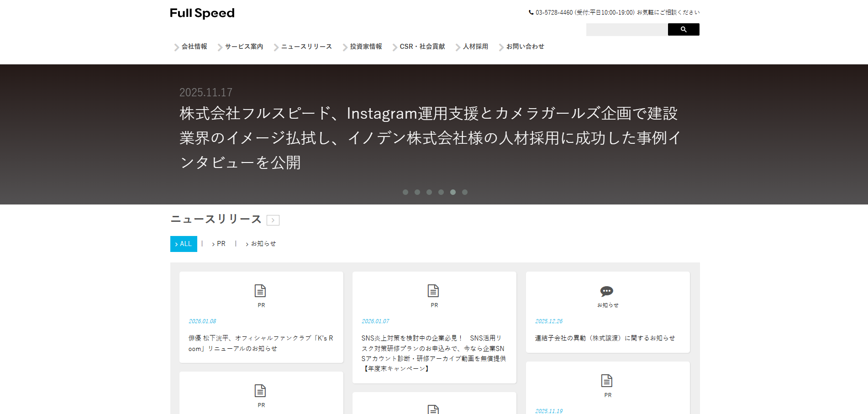This screenshot has height=414, width=868.
Task: Open the お問い合わせ page link
Action: pos(525,46)
